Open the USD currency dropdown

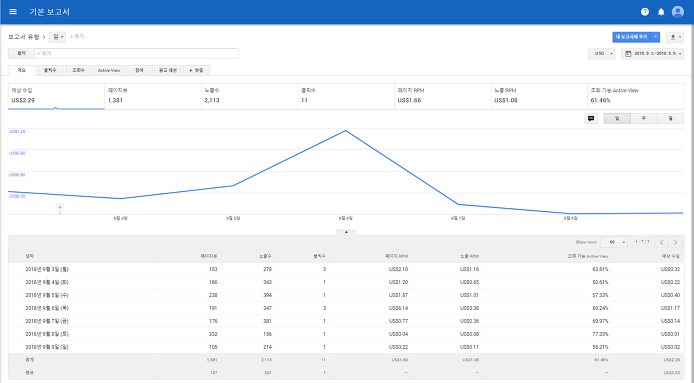click(x=601, y=54)
